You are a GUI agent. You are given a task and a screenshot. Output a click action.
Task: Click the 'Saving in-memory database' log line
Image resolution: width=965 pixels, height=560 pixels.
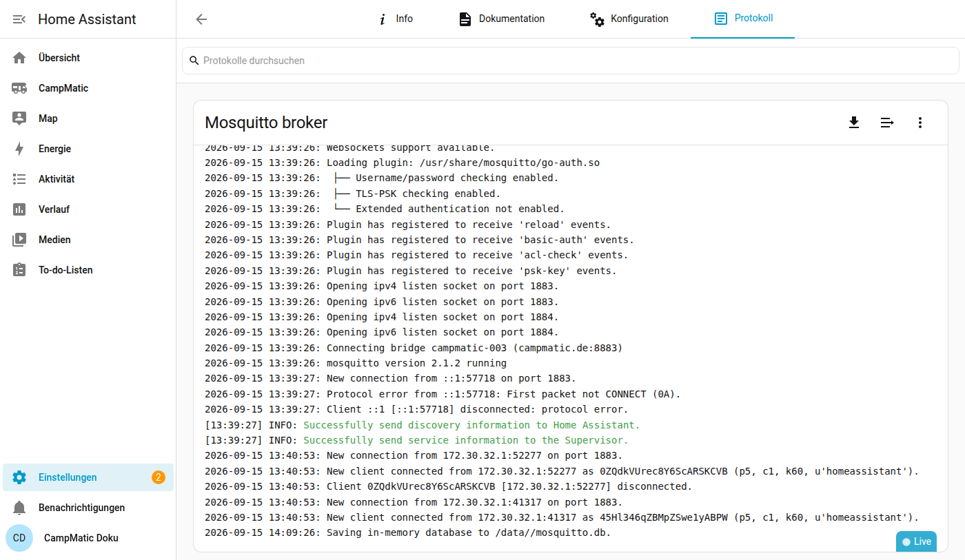pos(407,532)
